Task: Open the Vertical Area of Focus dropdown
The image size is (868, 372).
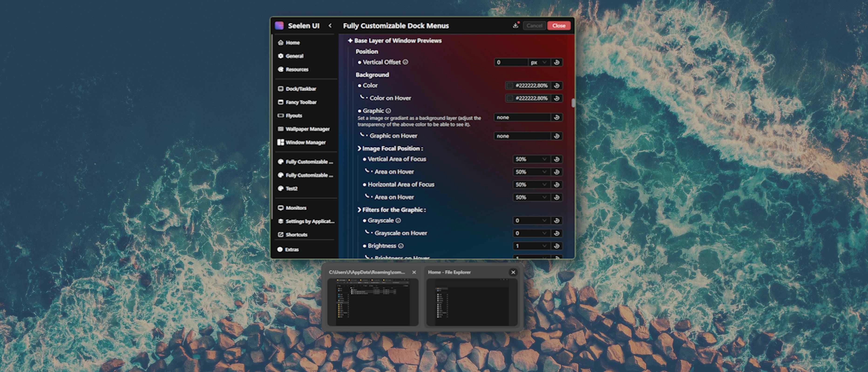Action: pyautogui.click(x=531, y=159)
